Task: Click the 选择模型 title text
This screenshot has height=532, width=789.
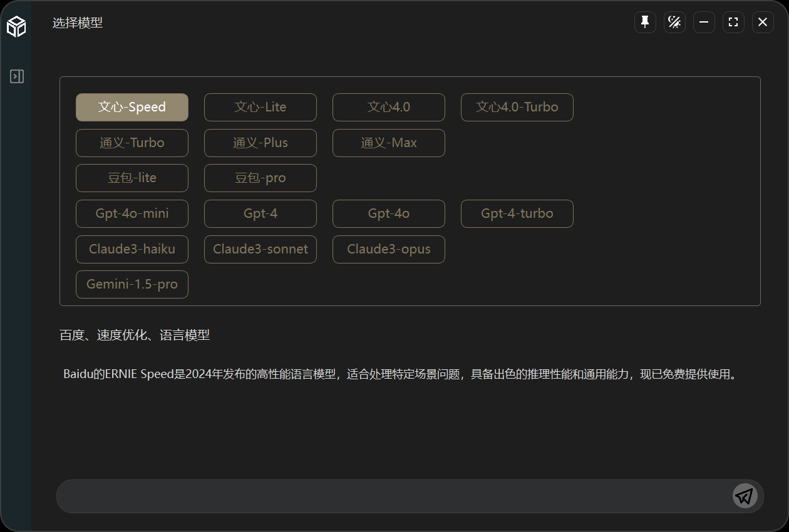Action: coord(78,23)
